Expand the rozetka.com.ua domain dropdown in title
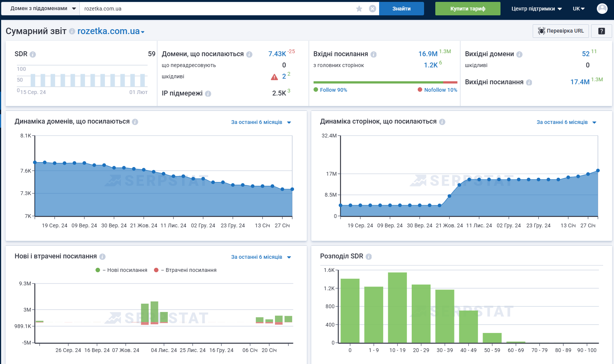This screenshot has height=364, width=614. click(x=143, y=32)
